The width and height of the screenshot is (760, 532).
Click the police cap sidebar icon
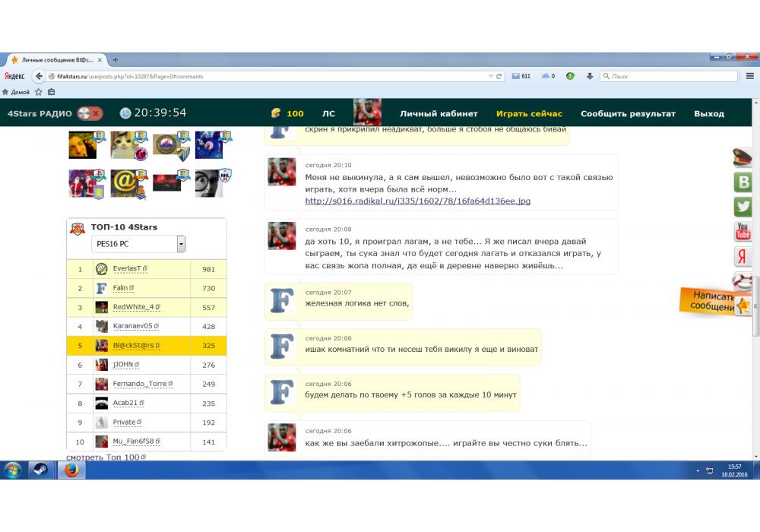(x=743, y=158)
